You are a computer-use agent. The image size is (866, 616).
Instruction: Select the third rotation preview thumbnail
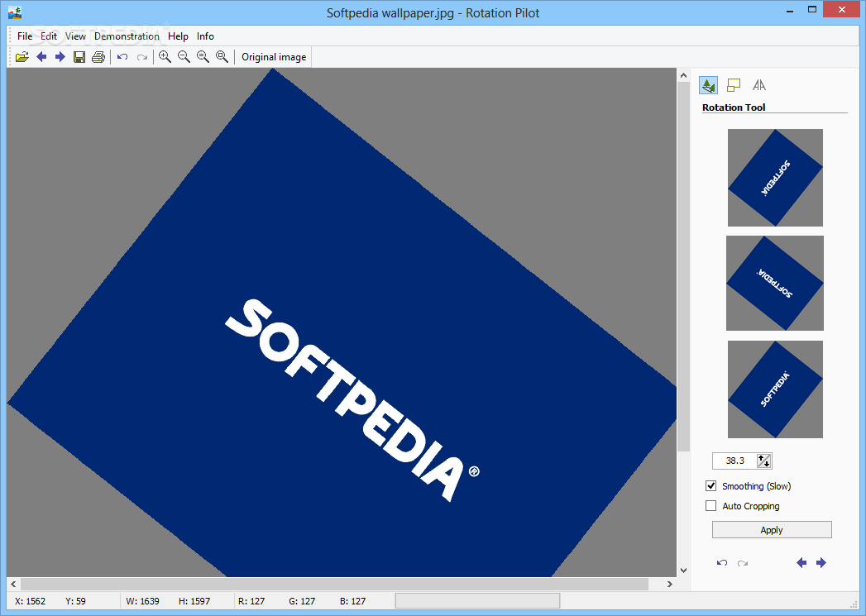(x=775, y=389)
